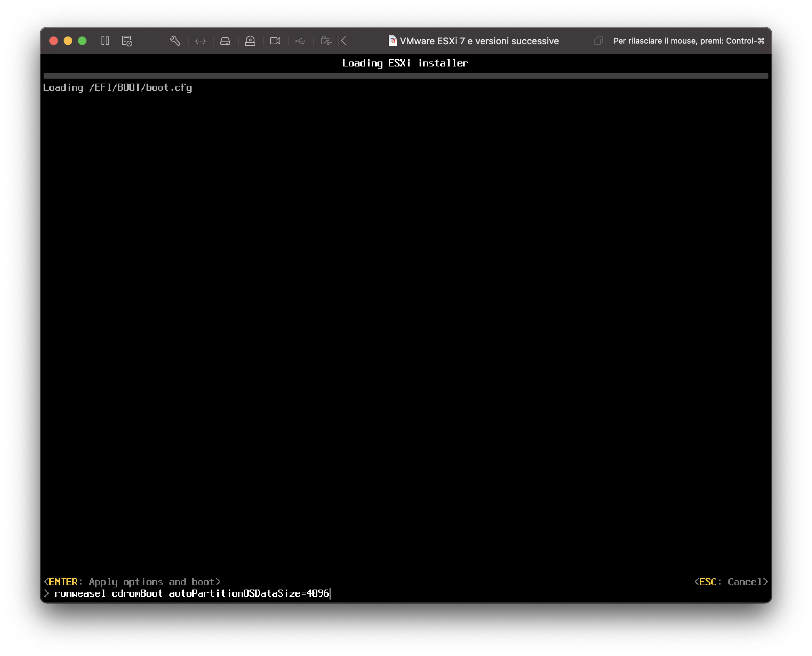Open virtual machine settings via the wrench icon

tap(175, 41)
